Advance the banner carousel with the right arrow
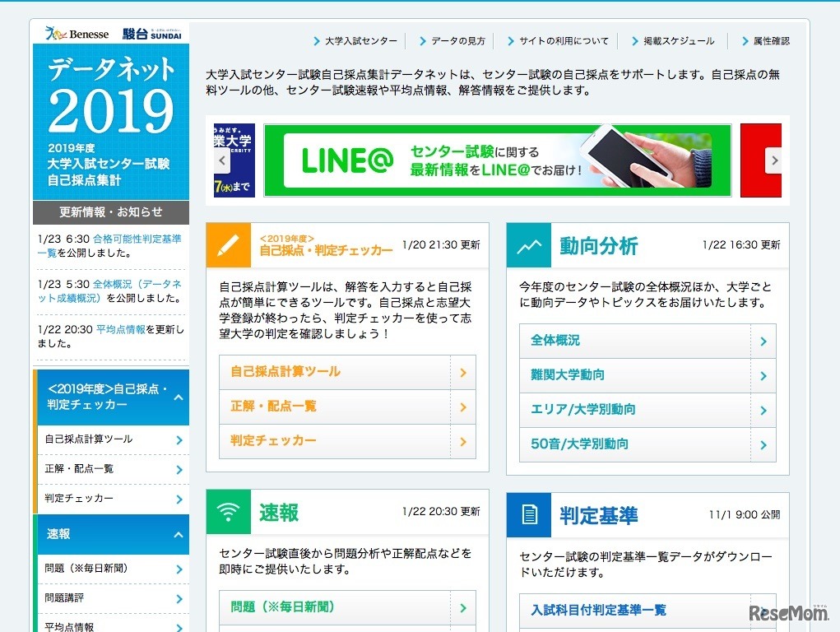This screenshot has width=840, height=632. coord(774,161)
